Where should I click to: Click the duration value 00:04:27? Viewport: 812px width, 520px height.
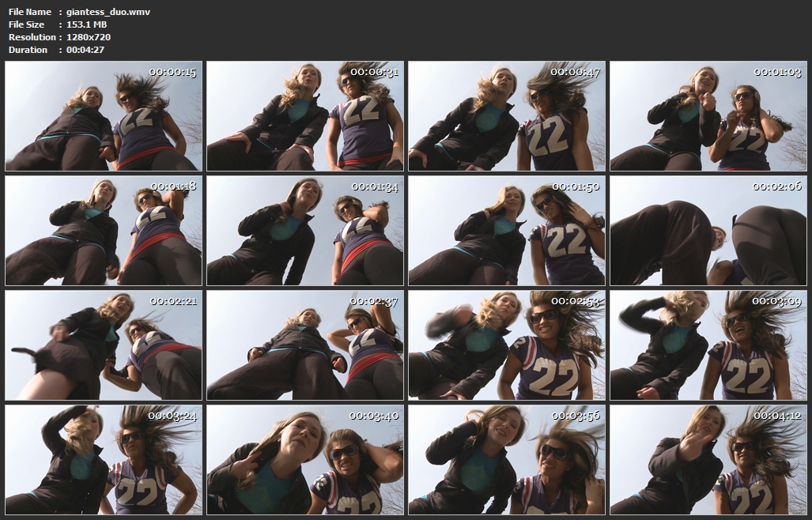click(x=85, y=50)
